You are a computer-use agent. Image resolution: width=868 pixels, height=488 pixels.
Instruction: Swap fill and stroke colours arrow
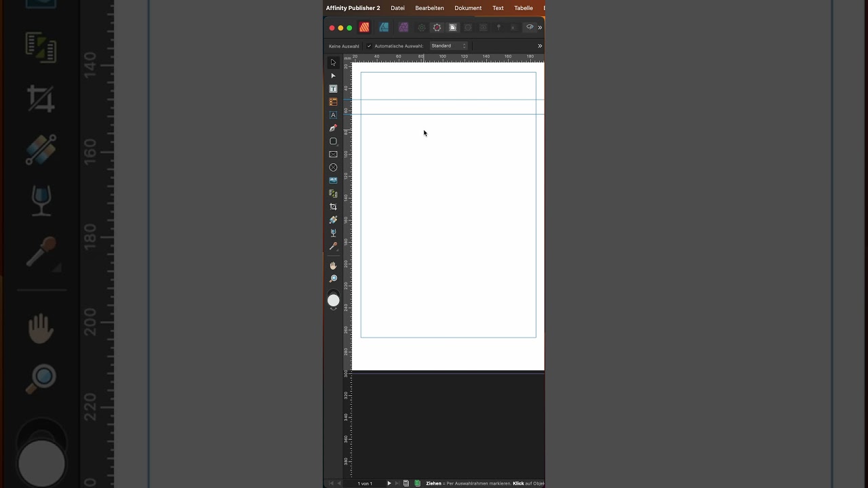pyautogui.click(x=333, y=308)
